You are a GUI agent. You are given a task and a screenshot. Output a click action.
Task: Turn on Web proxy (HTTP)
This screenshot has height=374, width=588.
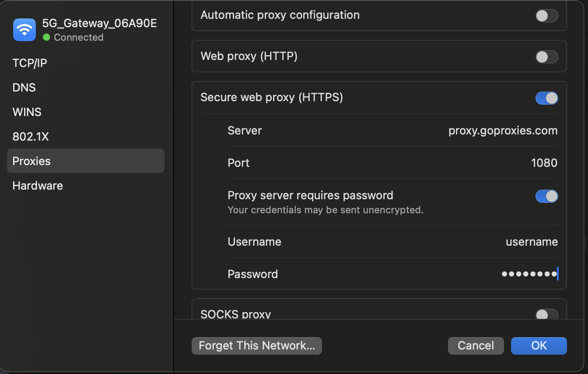[x=546, y=57]
